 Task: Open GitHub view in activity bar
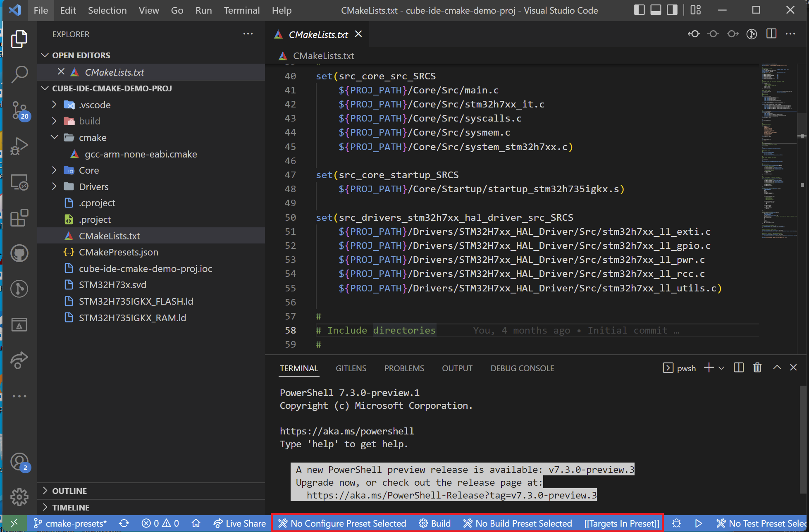(19, 253)
